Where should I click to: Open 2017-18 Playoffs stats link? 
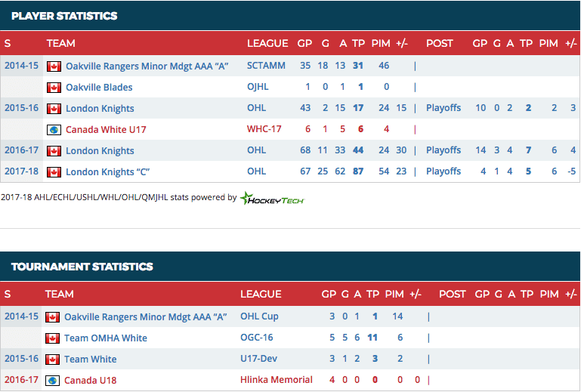pos(443,171)
